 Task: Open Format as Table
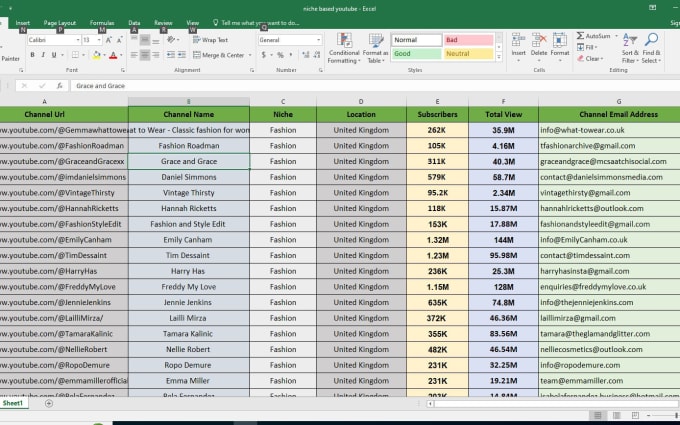376,49
